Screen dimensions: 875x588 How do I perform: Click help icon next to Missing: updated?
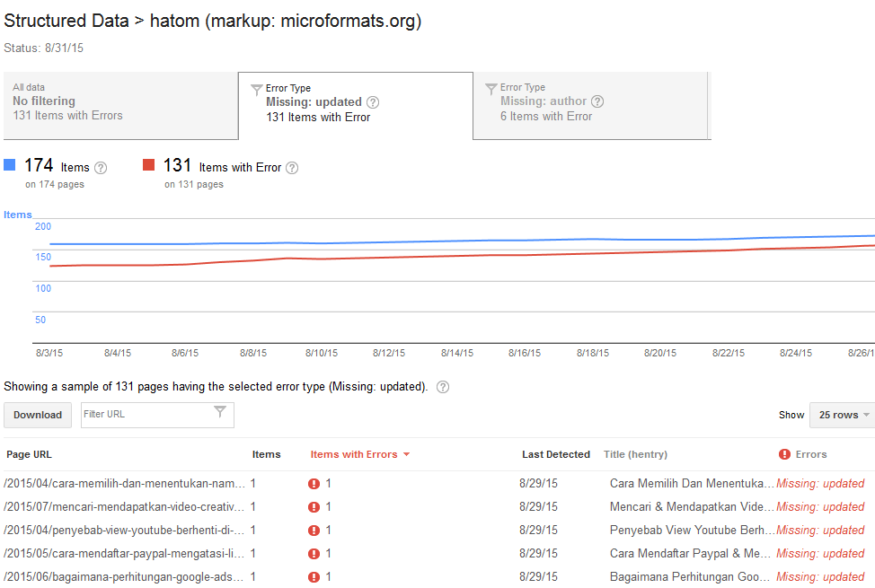[373, 102]
